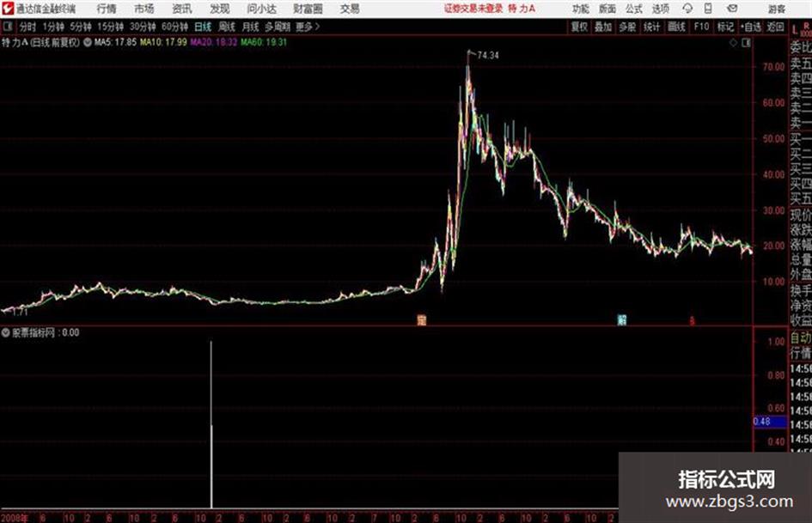This screenshot has height=523, width=812.
Task: Click the 复权 toolbar button
Action: (x=579, y=27)
